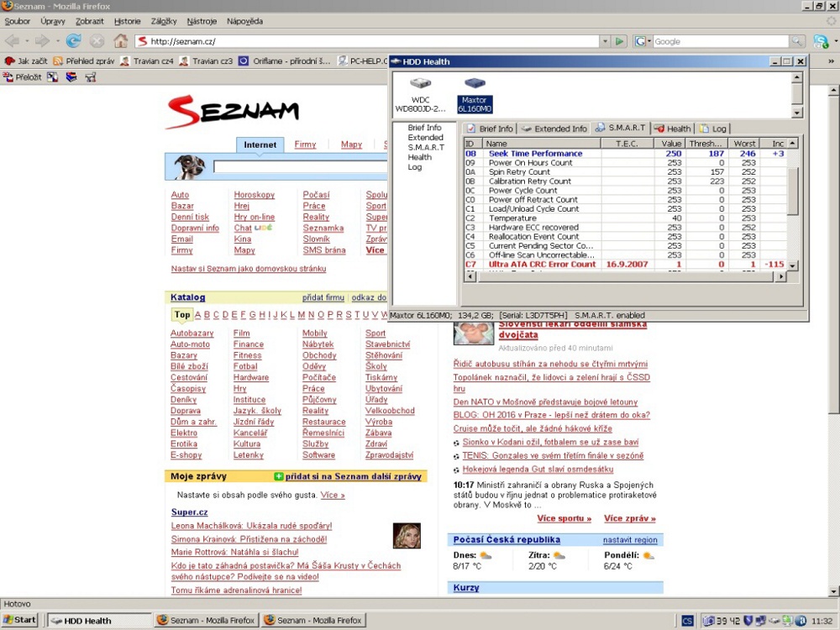Screen dimensions: 840x630
Task: Open the Start menu
Action: coord(20,620)
